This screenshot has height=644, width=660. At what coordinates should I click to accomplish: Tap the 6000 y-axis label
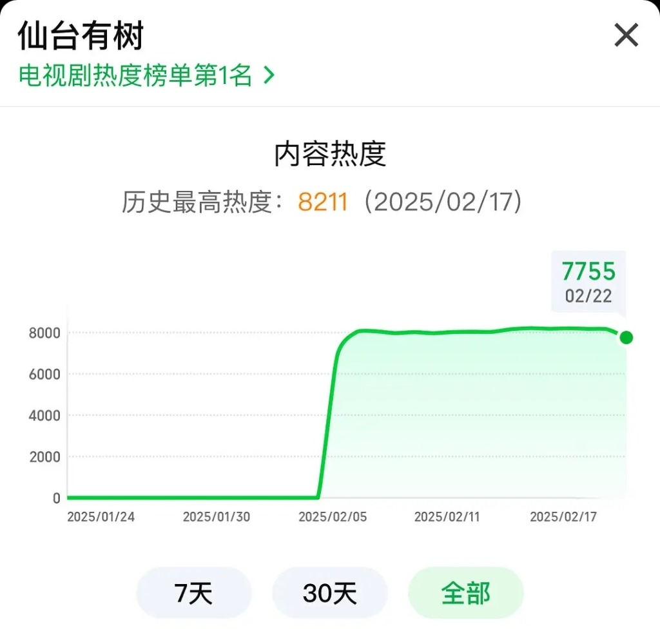(x=44, y=375)
